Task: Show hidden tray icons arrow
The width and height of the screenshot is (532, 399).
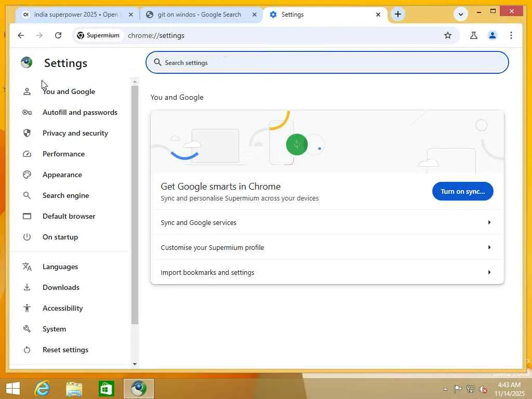Action: (x=445, y=389)
